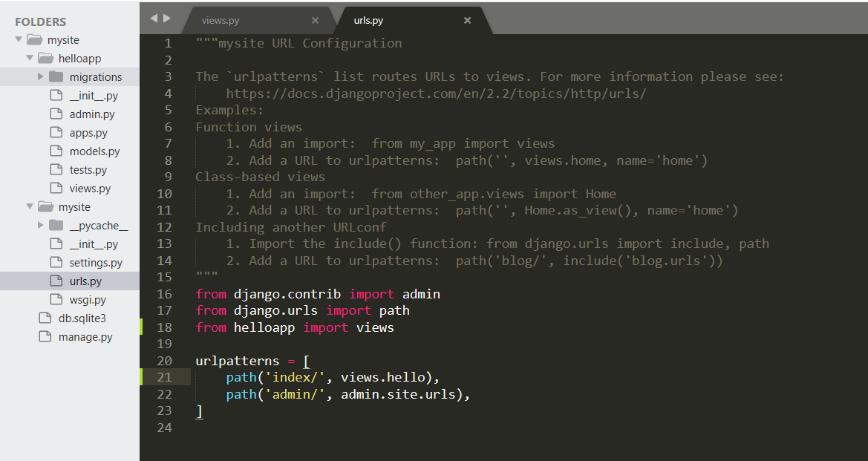Click the db.sqlite3 file icon
This screenshot has width=868, height=461.
point(45,318)
